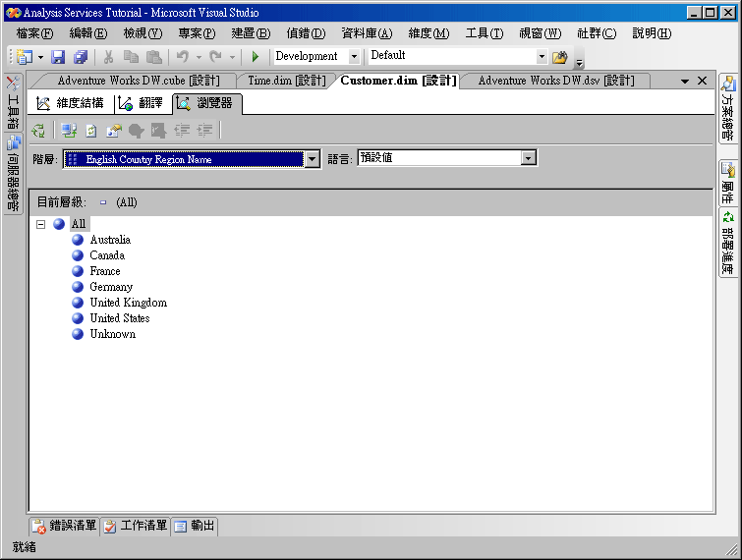Image resolution: width=742 pixels, height=560 pixels.
Task: Open the 編輯(E) Edit menu
Action: pyautogui.click(x=88, y=33)
